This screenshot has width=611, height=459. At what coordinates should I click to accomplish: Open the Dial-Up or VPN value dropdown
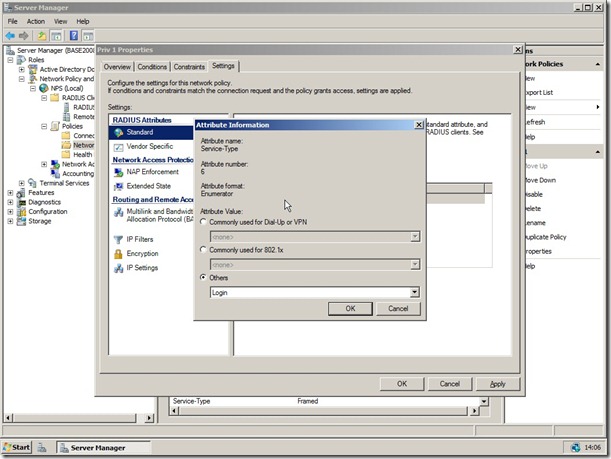[x=415, y=237]
